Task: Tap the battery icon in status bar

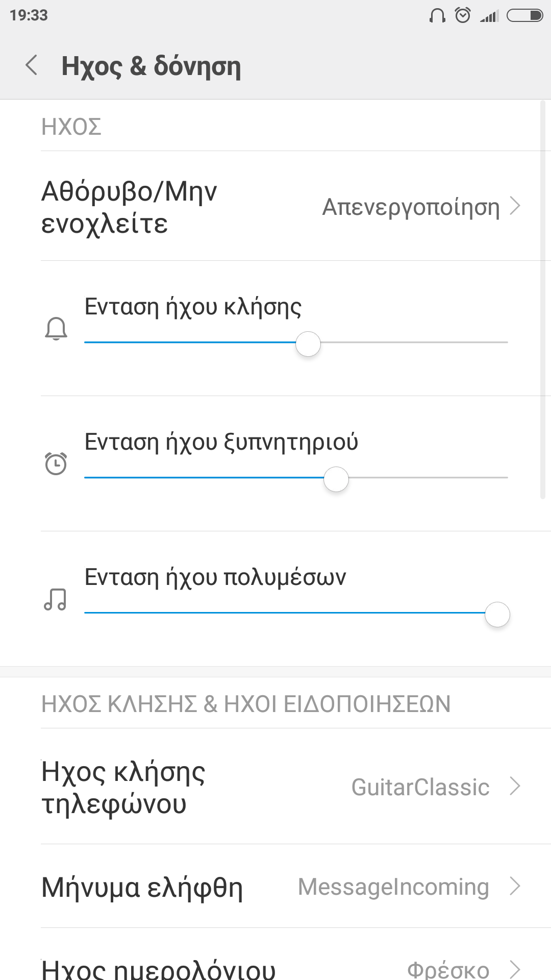Action: pos(524,15)
